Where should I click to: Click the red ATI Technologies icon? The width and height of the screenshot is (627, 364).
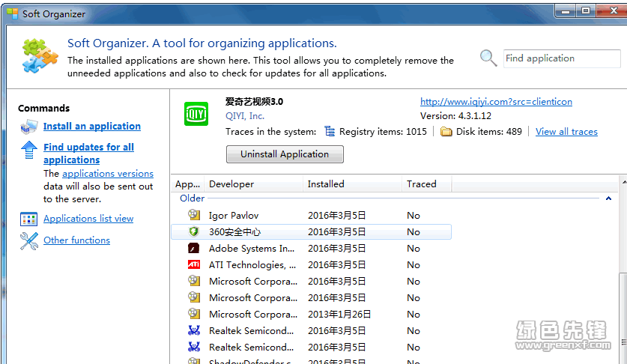pos(194,264)
